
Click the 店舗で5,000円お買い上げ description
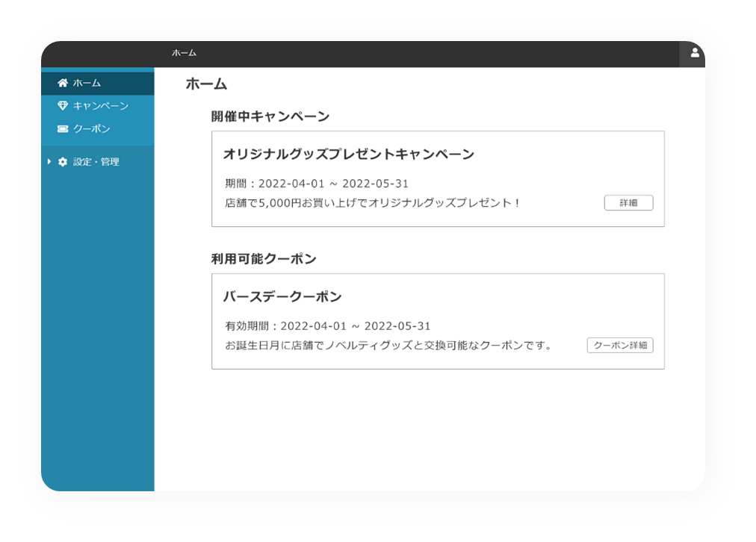(x=372, y=203)
